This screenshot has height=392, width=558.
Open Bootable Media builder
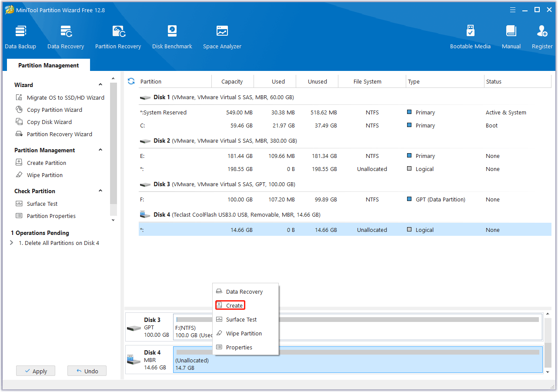tap(470, 37)
